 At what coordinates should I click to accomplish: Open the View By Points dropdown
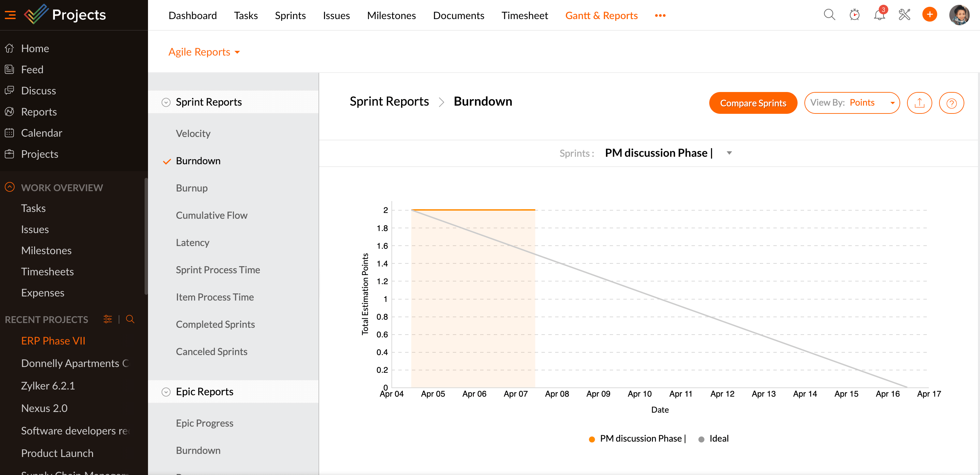click(852, 103)
